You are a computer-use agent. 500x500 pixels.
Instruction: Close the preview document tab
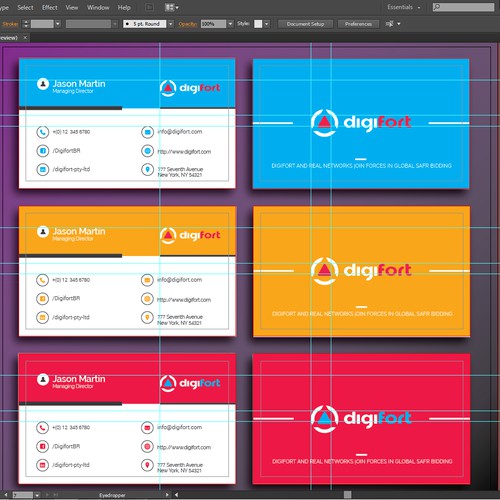(25, 38)
